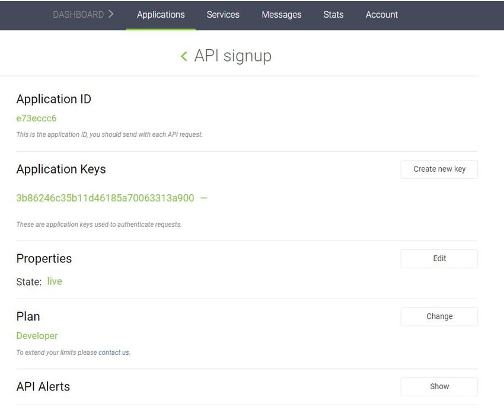Screen dimensions: 504x420
Task: Click the application keys description note
Action: [99, 225]
